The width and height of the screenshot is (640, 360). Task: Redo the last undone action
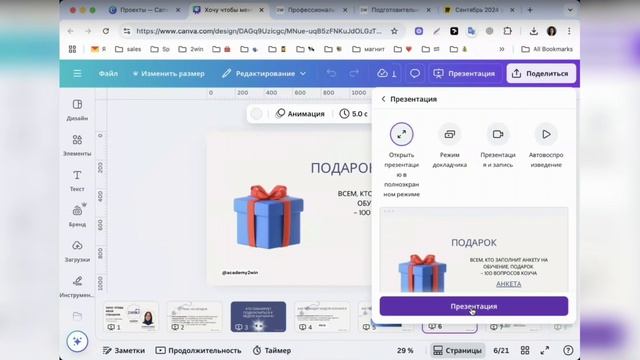tap(354, 73)
